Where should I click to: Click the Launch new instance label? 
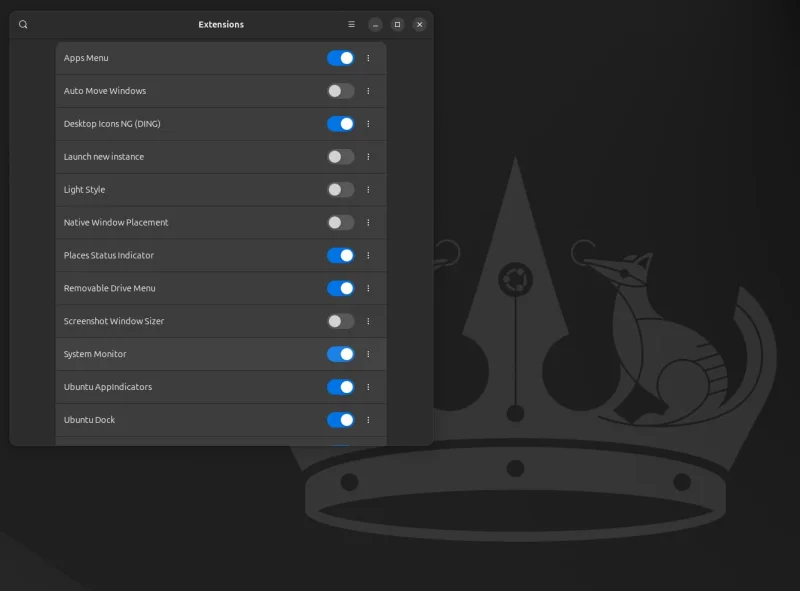[x=104, y=157]
